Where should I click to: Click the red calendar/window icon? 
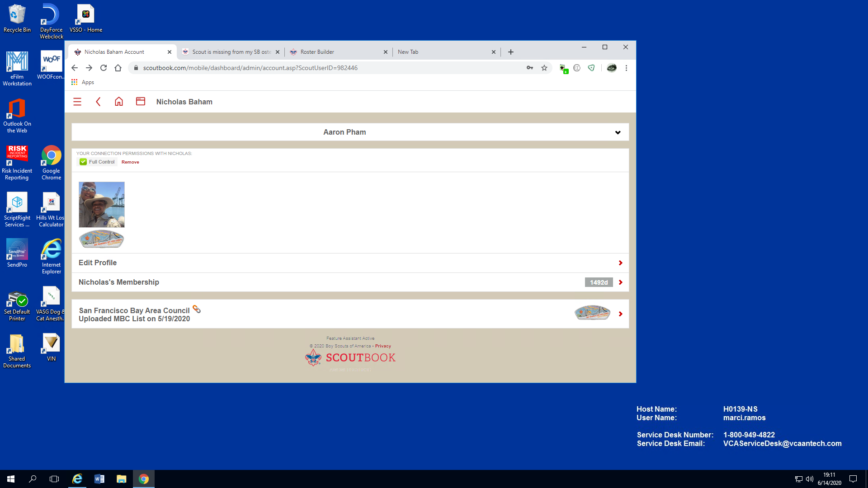pyautogui.click(x=141, y=102)
